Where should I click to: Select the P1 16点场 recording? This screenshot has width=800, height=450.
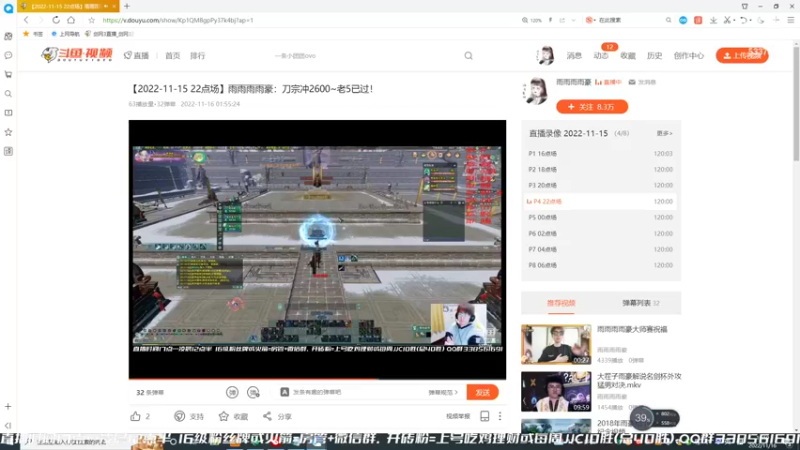[601, 154]
